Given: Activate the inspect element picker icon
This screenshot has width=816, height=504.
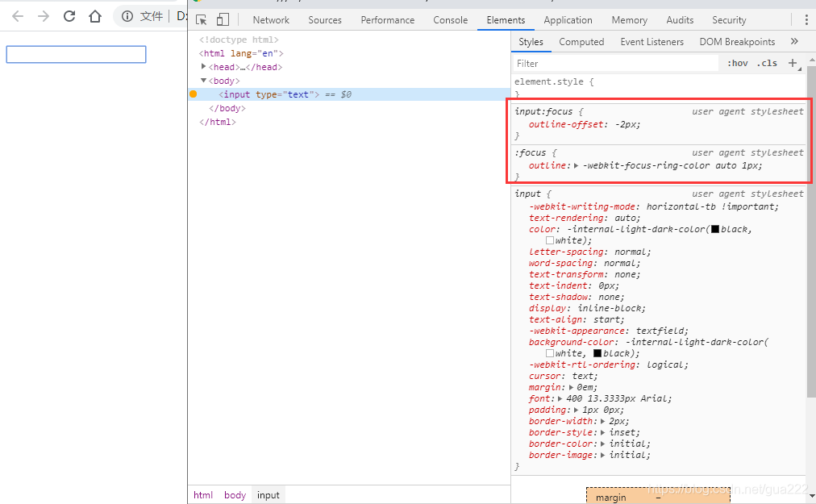Looking at the screenshot, I should click(x=202, y=20).
